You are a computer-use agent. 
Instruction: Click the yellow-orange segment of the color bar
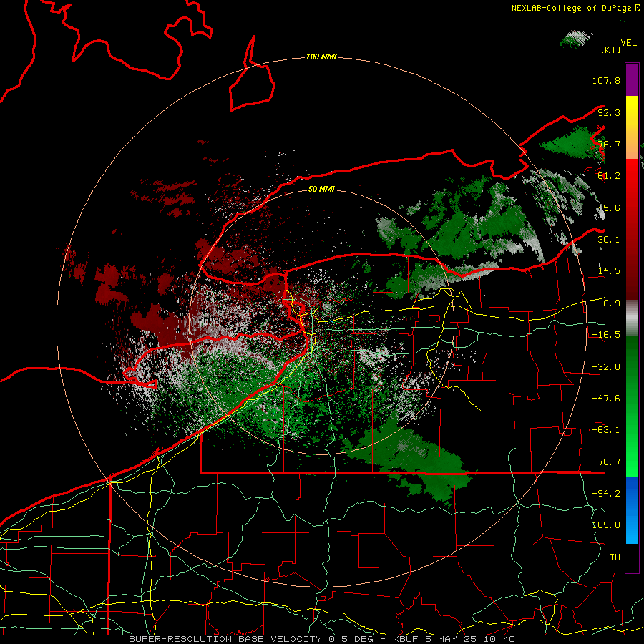point(632,127)
